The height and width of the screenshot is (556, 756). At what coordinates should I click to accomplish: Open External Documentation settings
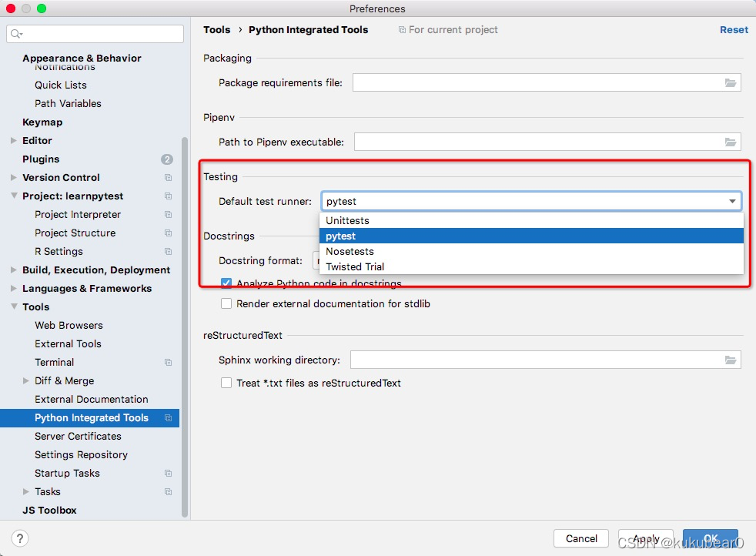(x=92, y=399)
